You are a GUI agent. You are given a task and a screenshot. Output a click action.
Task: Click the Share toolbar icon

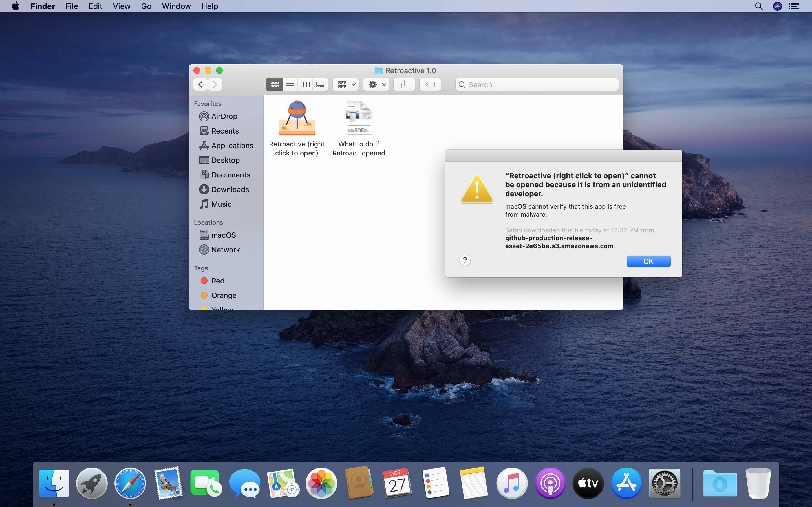[404, 84]
